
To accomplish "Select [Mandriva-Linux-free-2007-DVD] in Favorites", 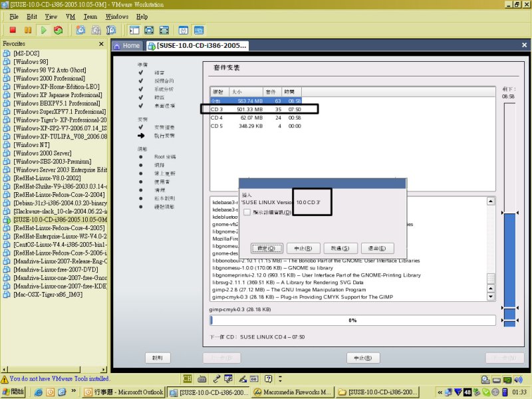I will point(56,270).
